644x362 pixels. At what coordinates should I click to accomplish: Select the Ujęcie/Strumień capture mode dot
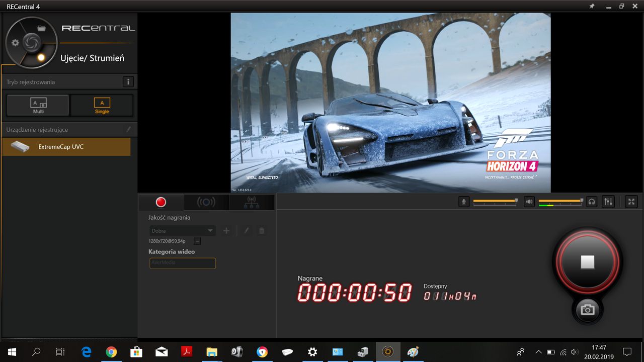pyautogui.click(x=41, y=57)
